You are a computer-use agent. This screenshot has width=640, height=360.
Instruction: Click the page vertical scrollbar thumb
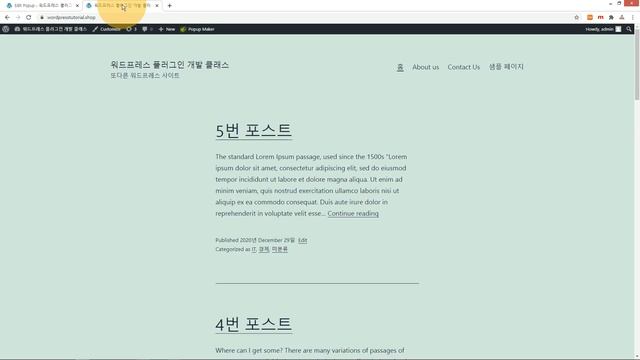tap(637, 64)
